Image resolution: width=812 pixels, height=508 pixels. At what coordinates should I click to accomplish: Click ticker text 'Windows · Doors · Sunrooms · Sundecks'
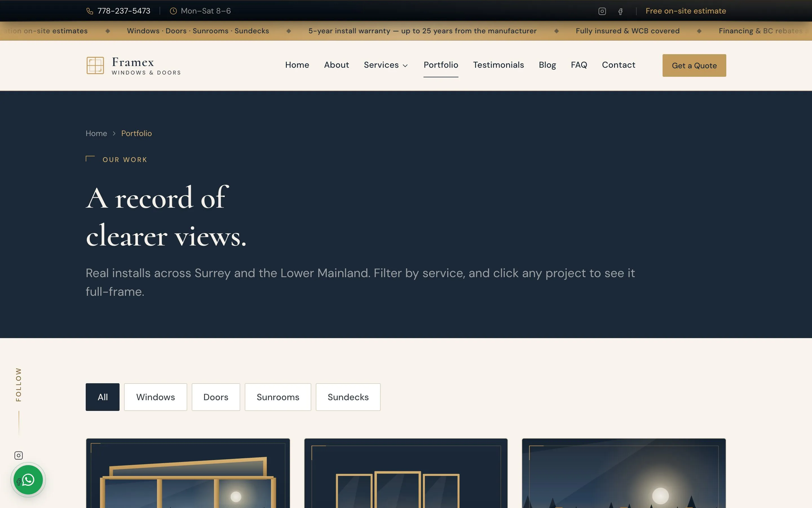(x=198, y=31)
